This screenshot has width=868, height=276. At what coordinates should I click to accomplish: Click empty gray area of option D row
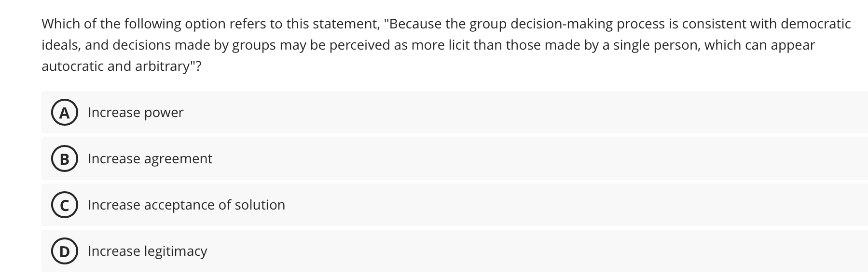(x=531, y=251)
